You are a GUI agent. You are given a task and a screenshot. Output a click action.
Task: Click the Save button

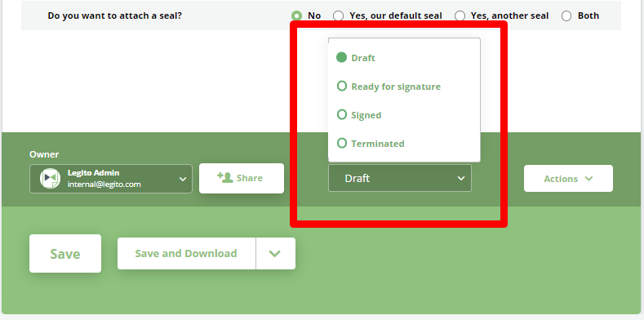pos(65,253)
